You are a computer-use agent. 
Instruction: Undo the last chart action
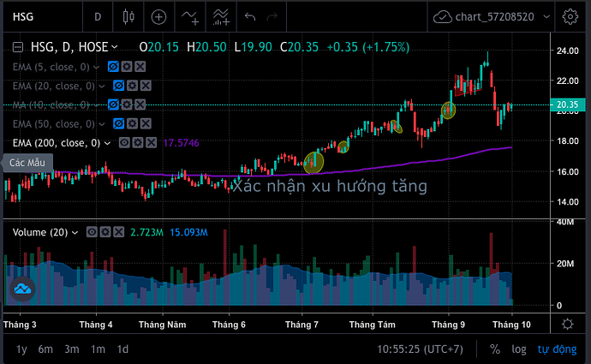pos(250,16)
